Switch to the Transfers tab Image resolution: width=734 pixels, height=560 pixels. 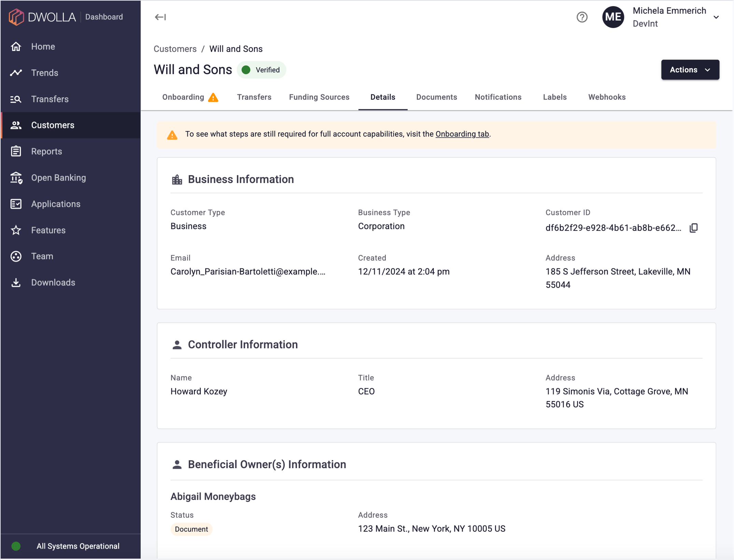coord(254,97)
